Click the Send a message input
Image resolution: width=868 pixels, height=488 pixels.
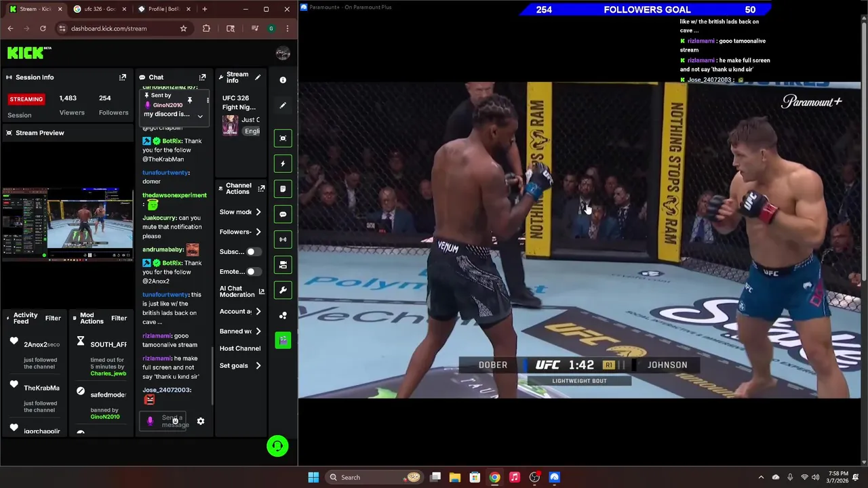163,421
